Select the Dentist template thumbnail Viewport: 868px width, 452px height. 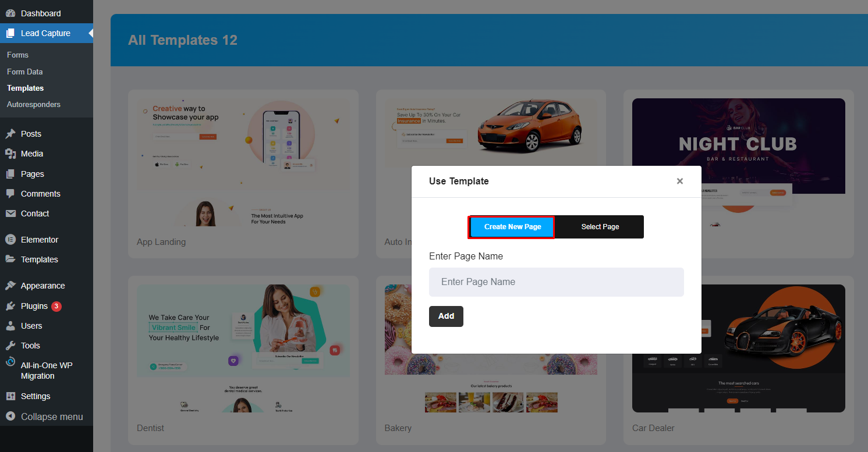[x=243, y=348]
